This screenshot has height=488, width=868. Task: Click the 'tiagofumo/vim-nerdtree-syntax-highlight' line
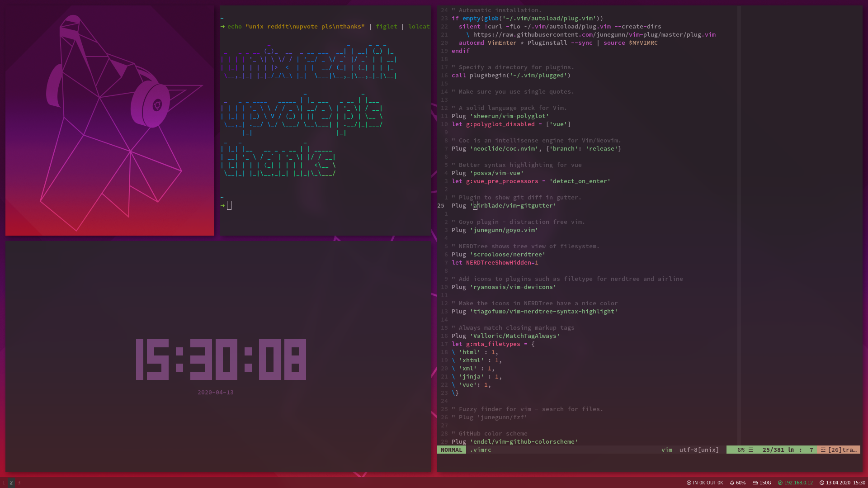(535, 311)
